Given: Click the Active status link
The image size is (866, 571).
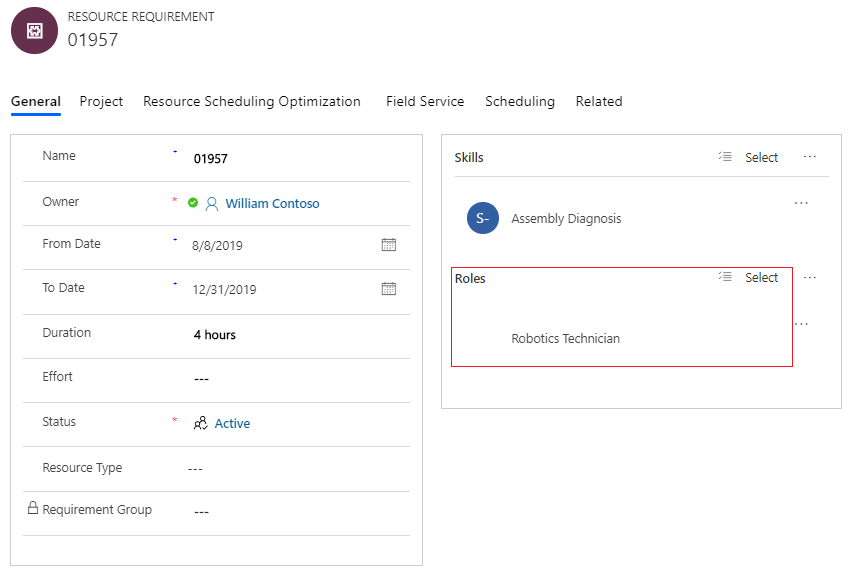Looking at the screenshot, I should tap(232, 423).
